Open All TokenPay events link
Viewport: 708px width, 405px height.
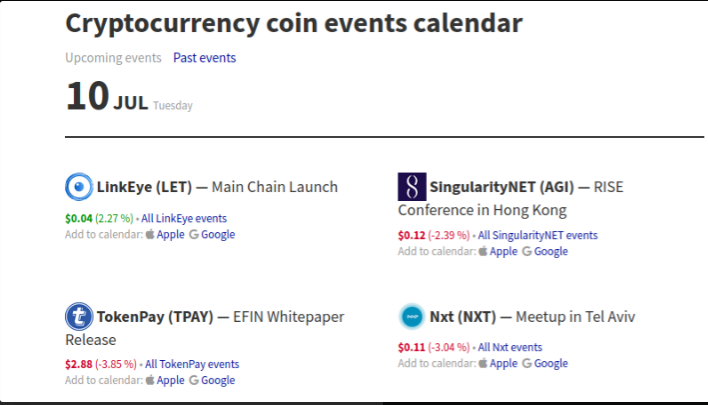192,364
